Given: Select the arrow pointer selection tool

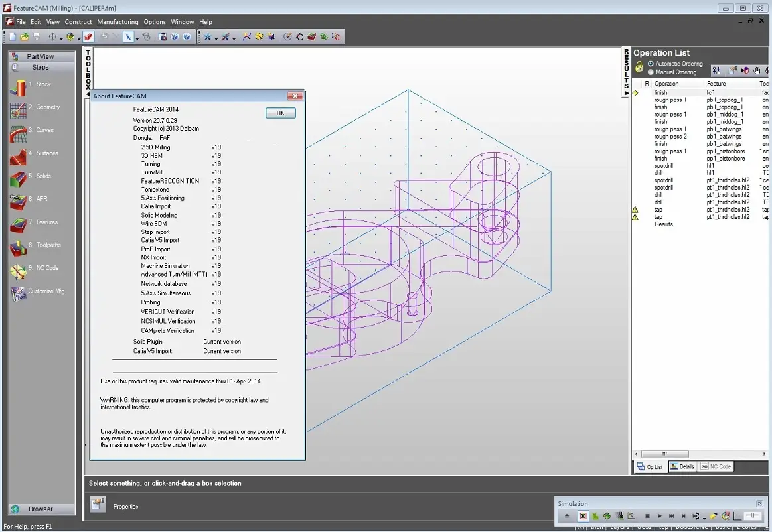Looking at the screenshot, I should coord(128,37).
